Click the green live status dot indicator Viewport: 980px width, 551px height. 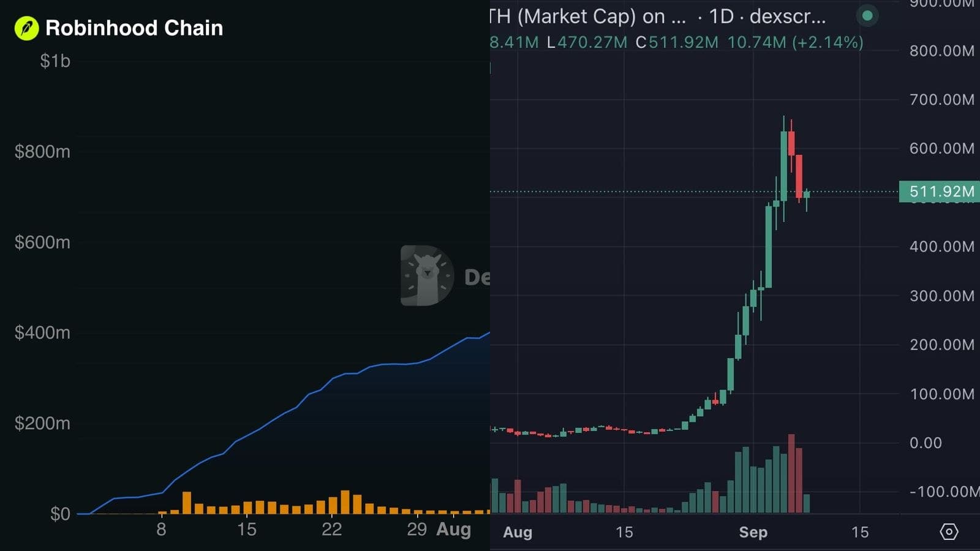click(867, 16)
